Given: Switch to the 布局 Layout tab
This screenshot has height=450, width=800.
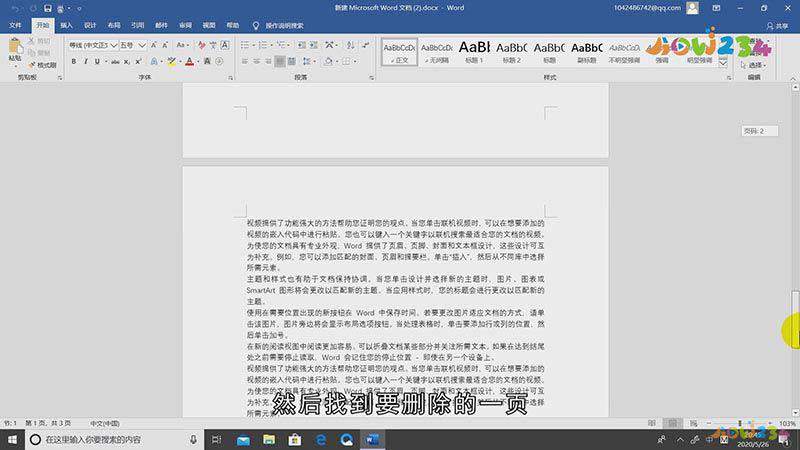Looking at the screenshot, I should tap(114, 26).
